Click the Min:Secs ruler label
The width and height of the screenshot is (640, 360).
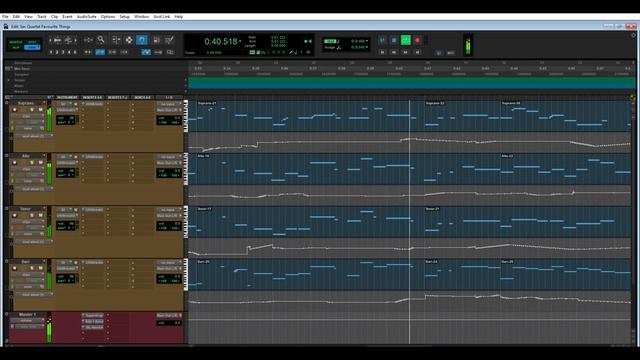[22, 69]
